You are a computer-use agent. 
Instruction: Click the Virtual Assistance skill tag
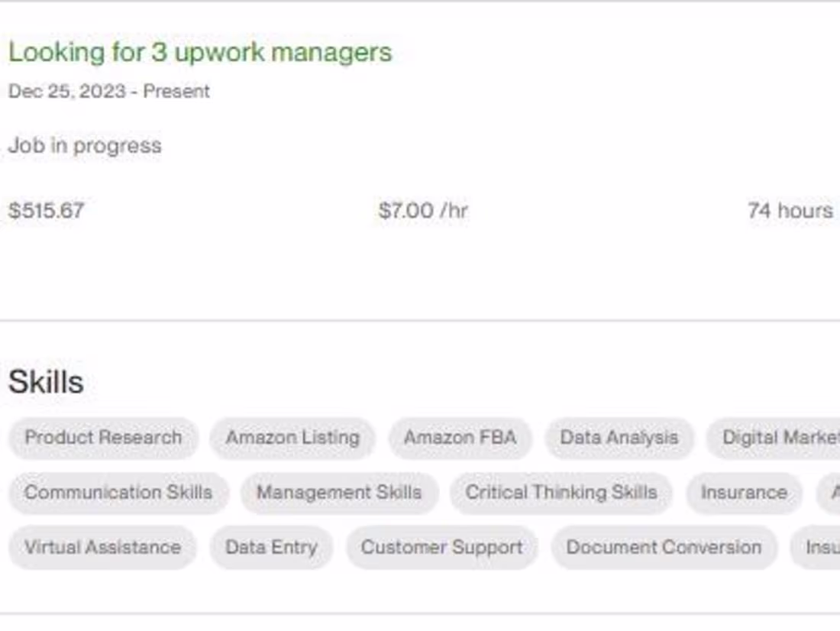click(x=102, y=547)
